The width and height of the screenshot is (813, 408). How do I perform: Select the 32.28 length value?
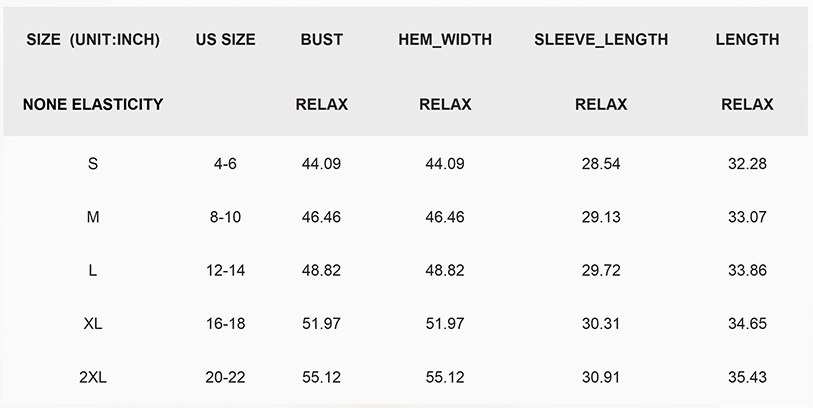point(747,163)
